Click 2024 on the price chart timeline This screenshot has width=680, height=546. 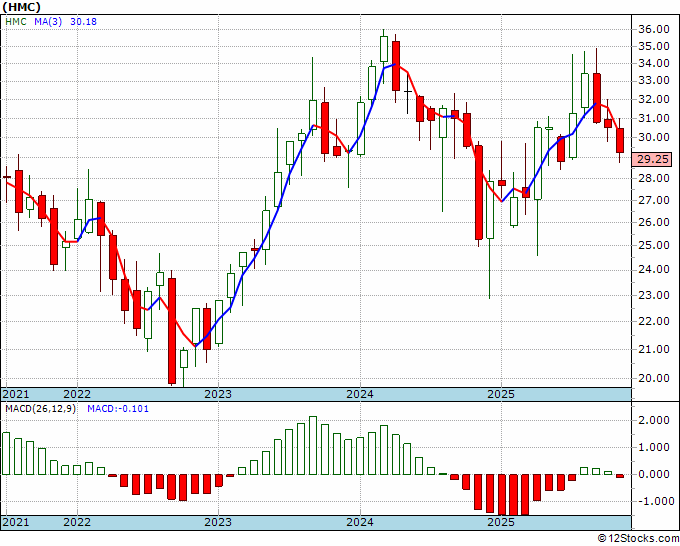point(360,394)
